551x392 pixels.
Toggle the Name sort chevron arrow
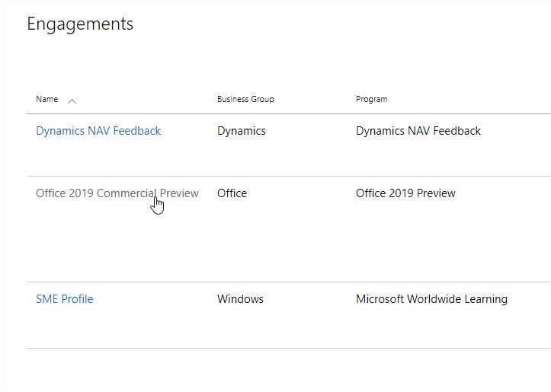click(72, 101)
